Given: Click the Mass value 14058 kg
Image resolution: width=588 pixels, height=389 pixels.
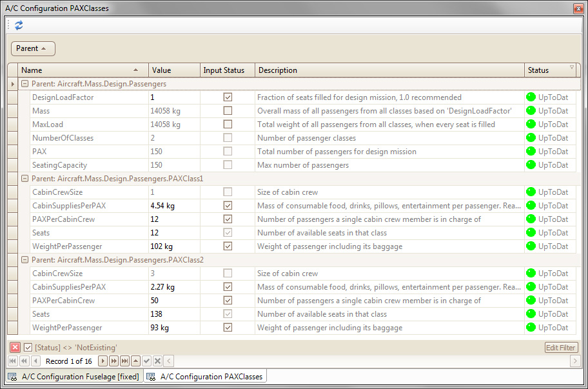Looking at the screenshot, I should point(174,111).
